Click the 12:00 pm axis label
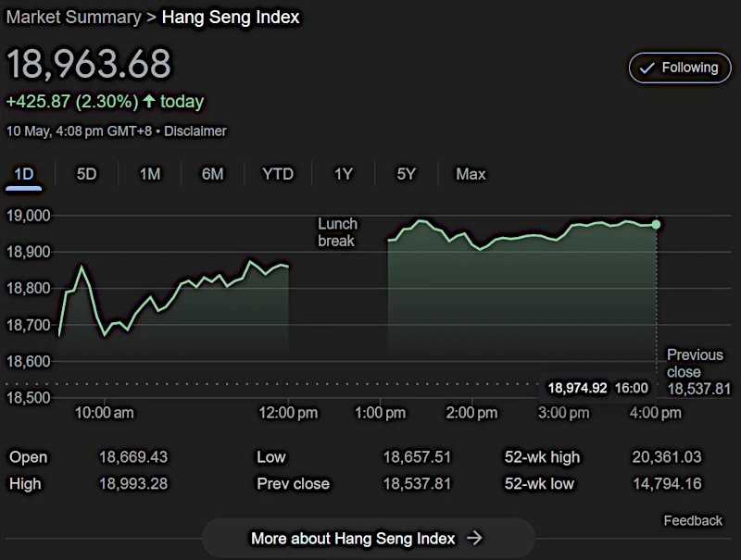This screenshot has height=560, width=741. 288,413
